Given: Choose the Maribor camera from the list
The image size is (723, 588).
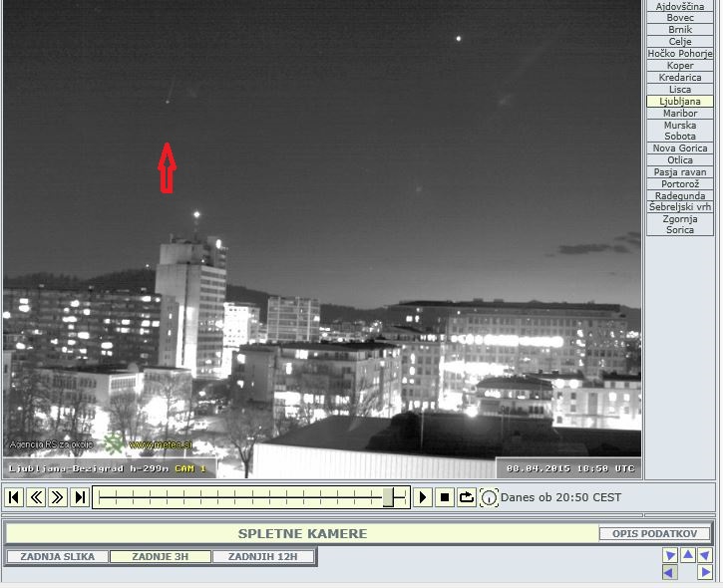Looking at the screenshot, I should pos(679,114).
